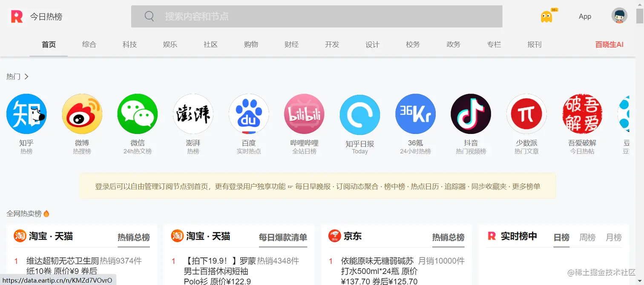
Task: Open the 吾爱破解 今日热帖 icon
Action: click(582, 114)
